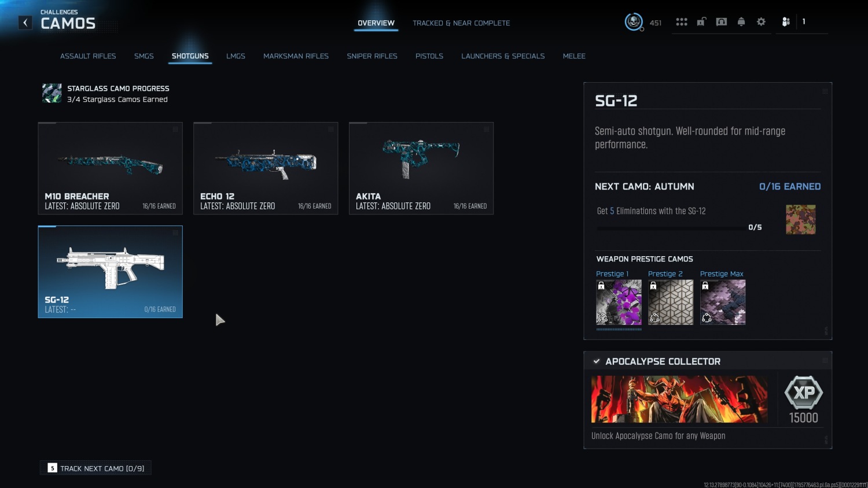Select the SMGs category

[144, 56]
